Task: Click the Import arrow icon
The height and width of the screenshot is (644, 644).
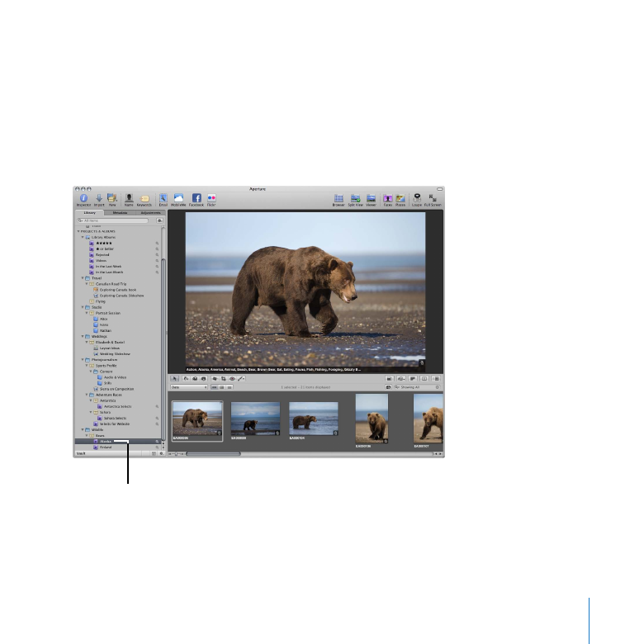Action: pos(99,198)
